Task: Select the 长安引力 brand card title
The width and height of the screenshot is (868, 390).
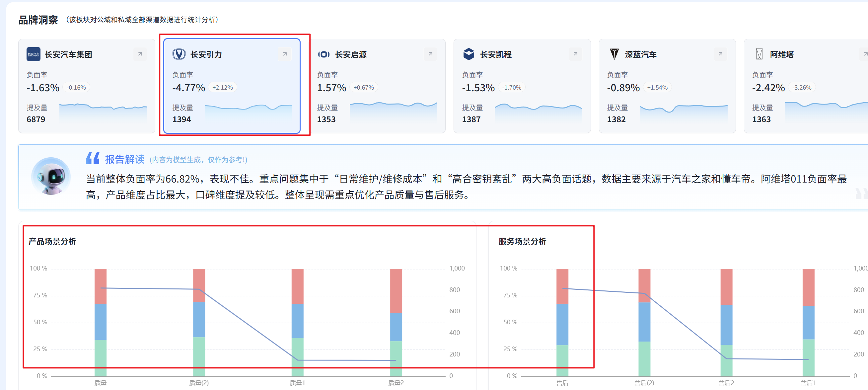Action: [x=206, y=54]
